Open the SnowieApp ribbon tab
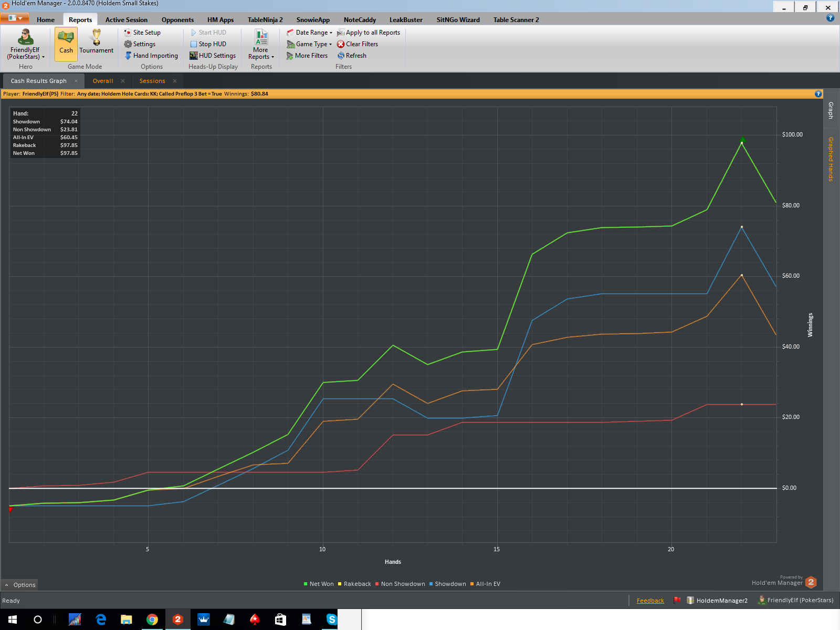840x630 pixels. click(x=313, y=20)
